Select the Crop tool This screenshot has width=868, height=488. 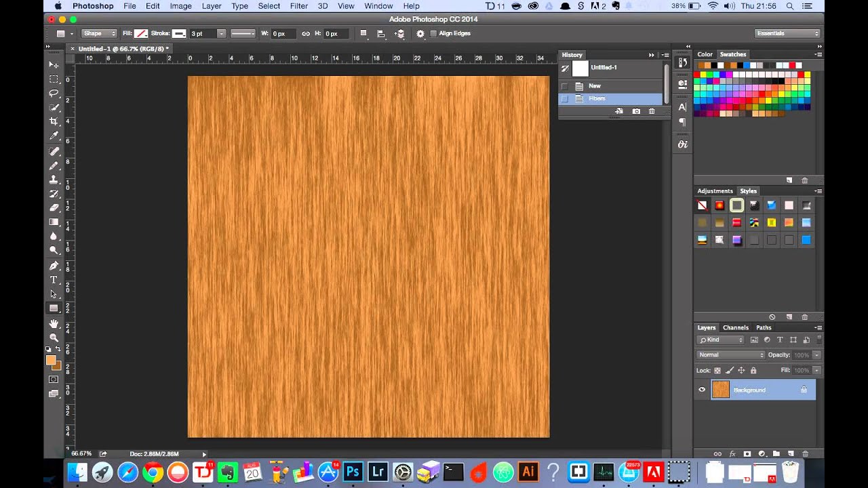click(x=54, y=121)
